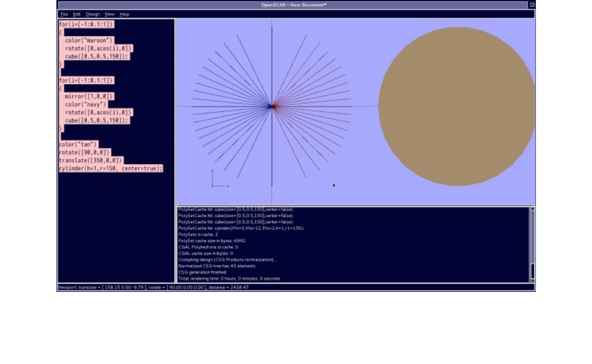Click the console line 'PolySets in cache: 2'
The height and width of the screenshot is (364, 592).
click(198, 235)
